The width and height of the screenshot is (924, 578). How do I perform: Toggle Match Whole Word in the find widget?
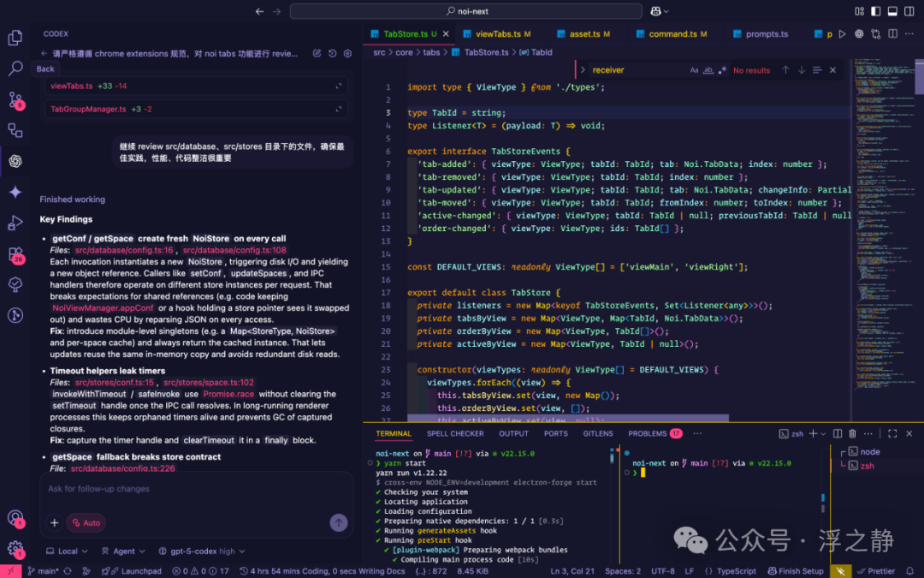tap(708, 69)
